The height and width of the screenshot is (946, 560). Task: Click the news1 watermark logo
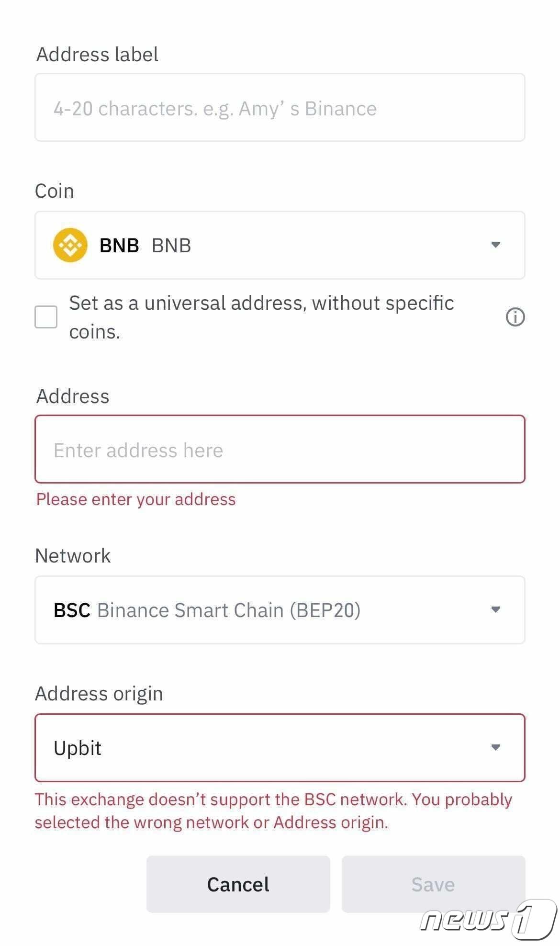coord(488,918)
